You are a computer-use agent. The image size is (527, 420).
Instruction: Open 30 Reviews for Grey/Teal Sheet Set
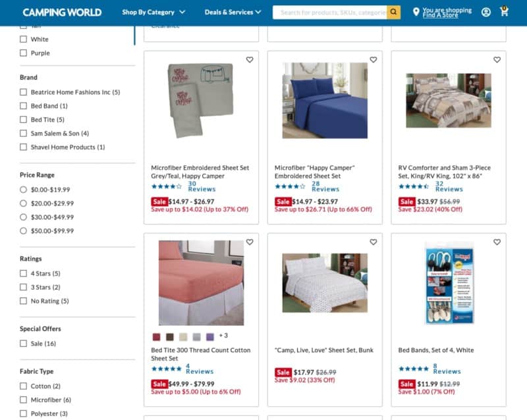click(202, 186)
